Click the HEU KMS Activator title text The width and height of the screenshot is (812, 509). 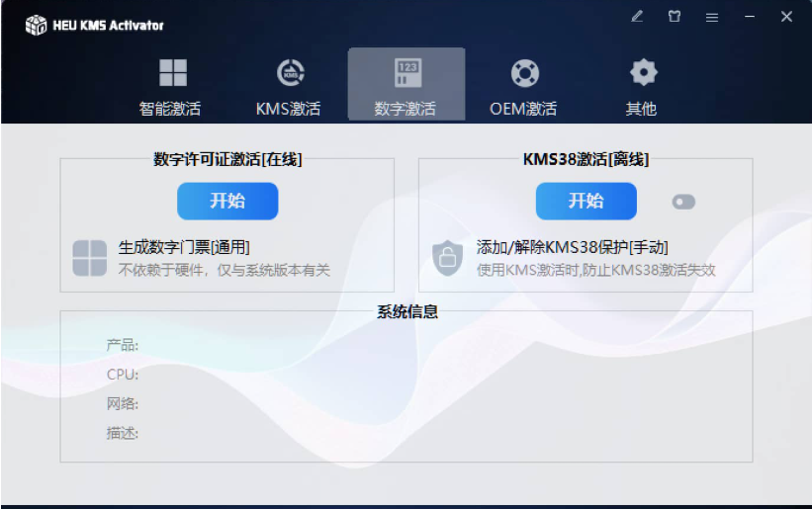point(108,26)
